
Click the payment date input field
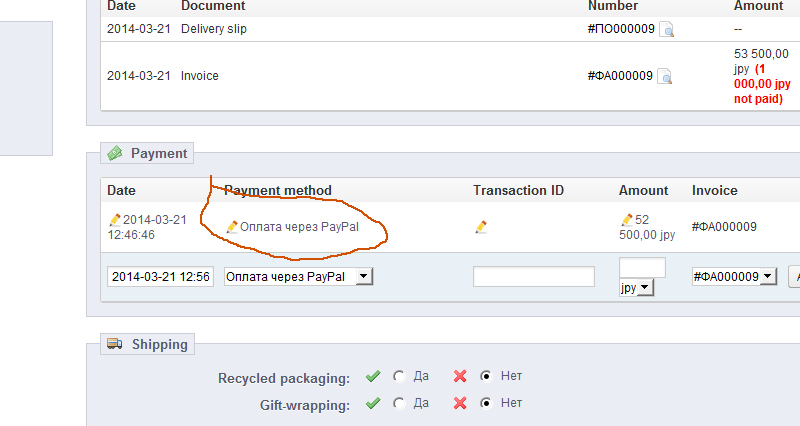(x=159, y=277)
